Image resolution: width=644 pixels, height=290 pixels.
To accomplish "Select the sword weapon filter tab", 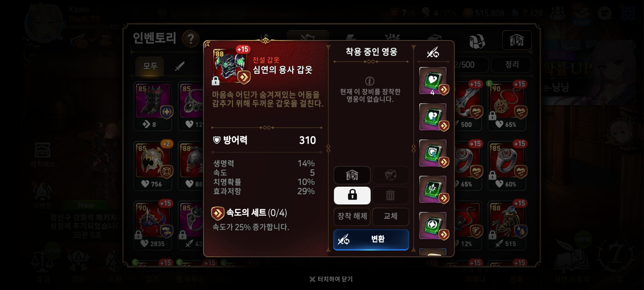I will click(x=180, y=66).
